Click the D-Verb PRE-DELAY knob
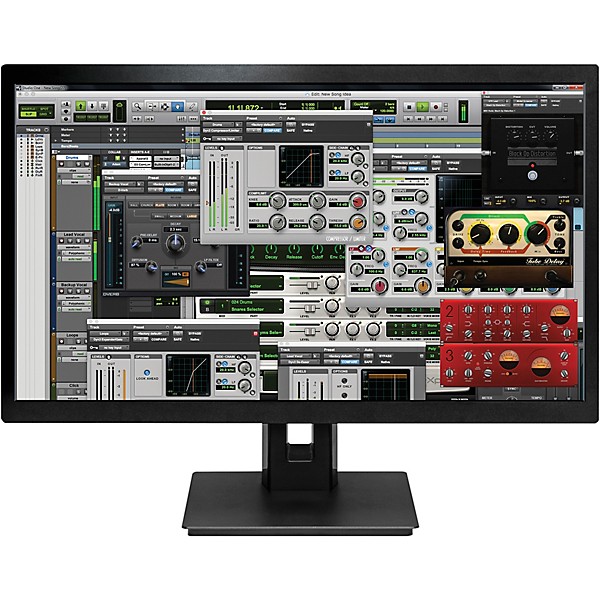Image resolution: width=600 pixels, height=600 pixels. pos(136,242)
